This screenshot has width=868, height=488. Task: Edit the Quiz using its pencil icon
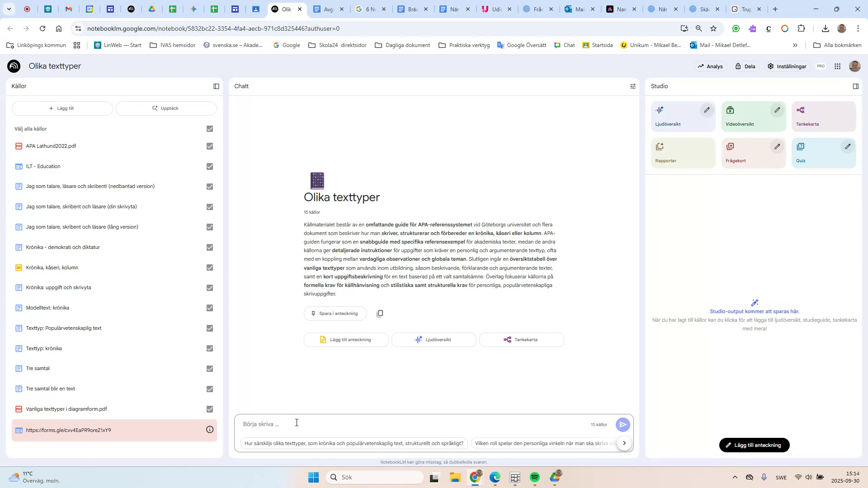847,146
